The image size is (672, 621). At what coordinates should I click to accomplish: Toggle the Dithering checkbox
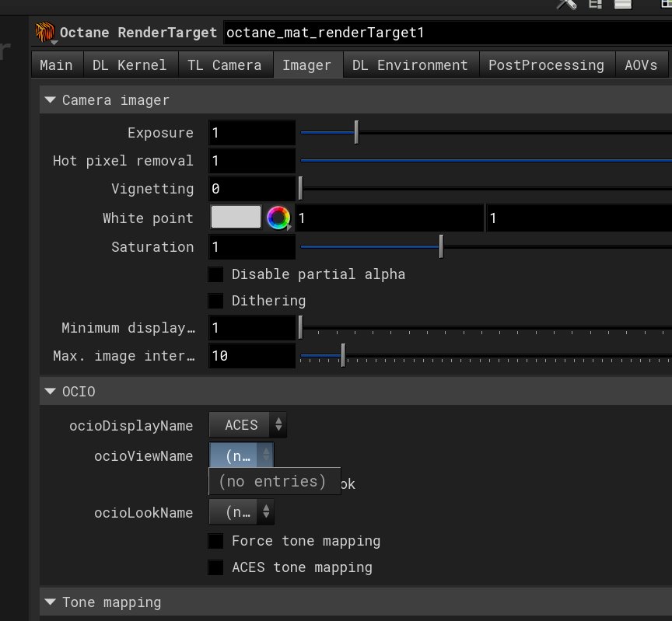tap(216, 301)
